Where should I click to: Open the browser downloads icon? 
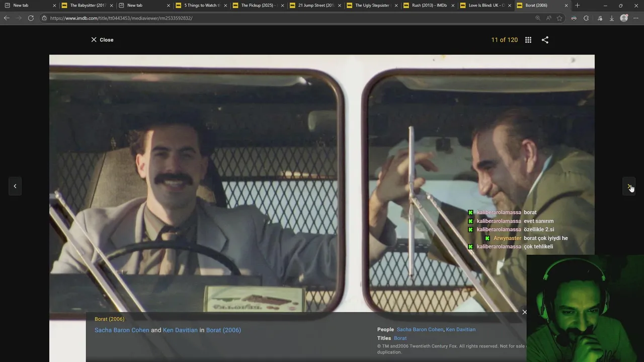(612, 18)
